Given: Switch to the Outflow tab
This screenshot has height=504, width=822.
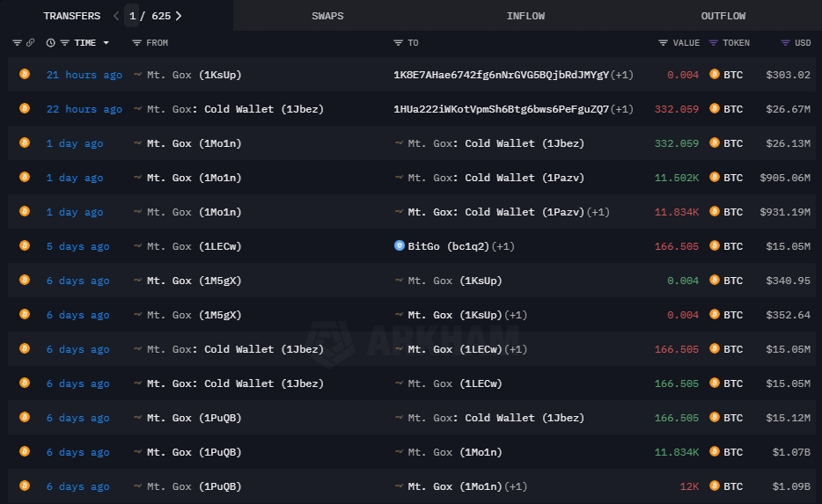Looking at the screenshot, I should click(723, 16).
